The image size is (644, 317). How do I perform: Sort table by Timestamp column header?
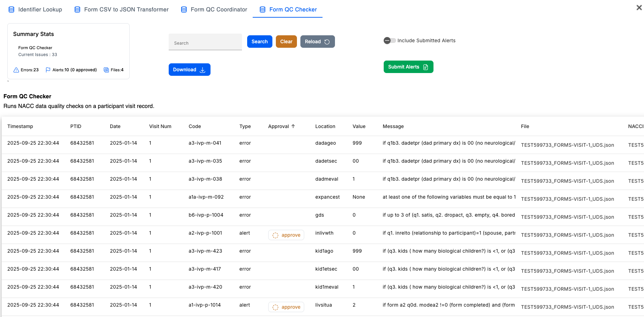coord(20,126)
